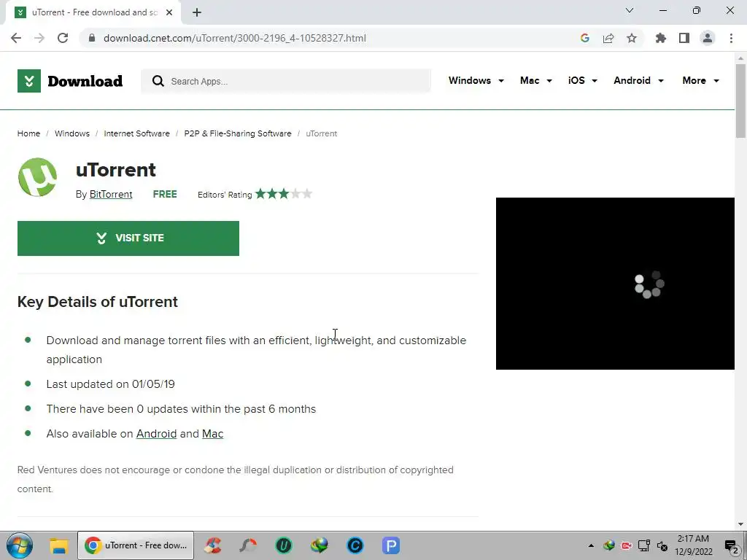747x560 pixels.
Task: Click the green Download logo icon
Action: [x=29, y=81]
